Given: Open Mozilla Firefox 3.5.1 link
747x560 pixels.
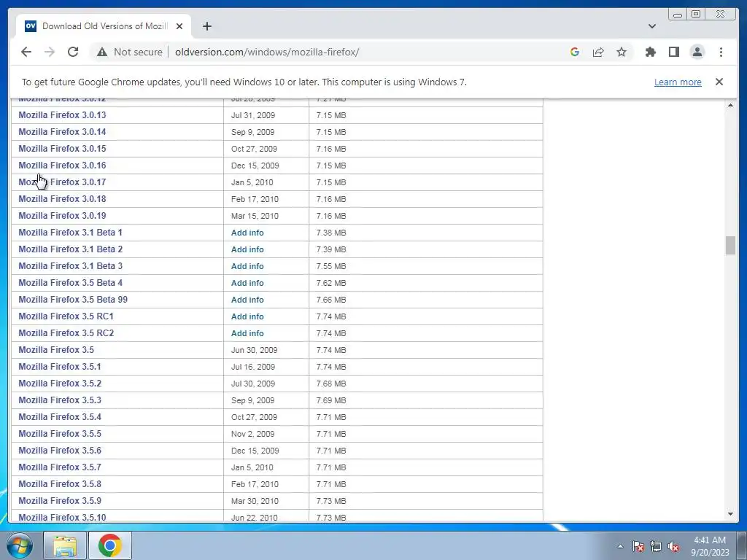Looking at the screenshot, I should [x=60, y=367].
